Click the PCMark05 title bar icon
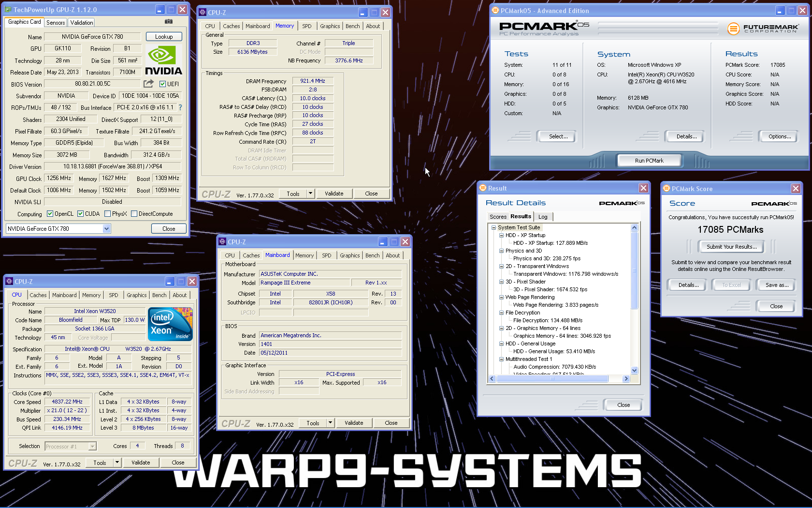This screenshot has height=508, width=812. pyautogui.click(x=495, y=11)
